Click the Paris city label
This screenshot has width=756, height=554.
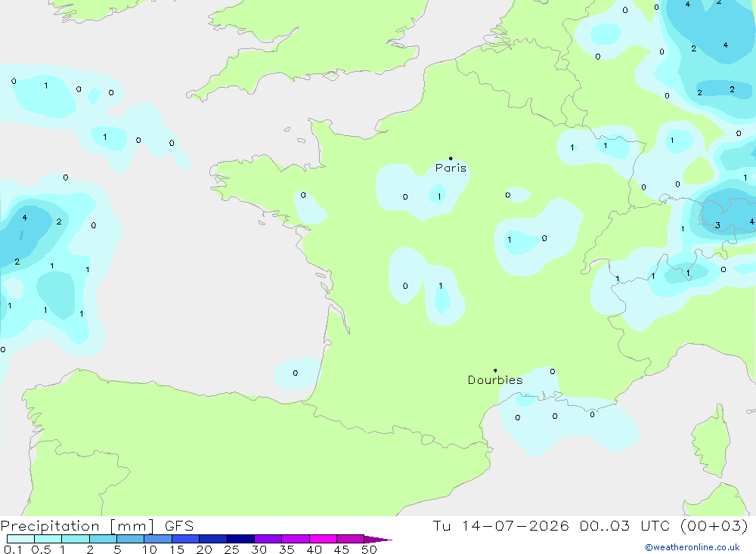pos(451,168)
